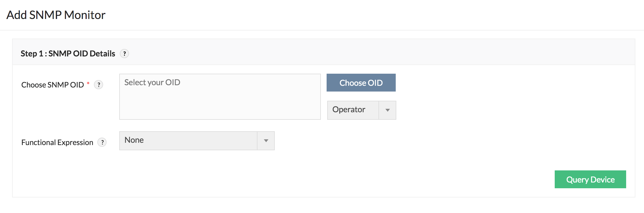644x213 pixels.
Task: Click empty bottom area of OID text box
Action: click(x=220, y=111)
